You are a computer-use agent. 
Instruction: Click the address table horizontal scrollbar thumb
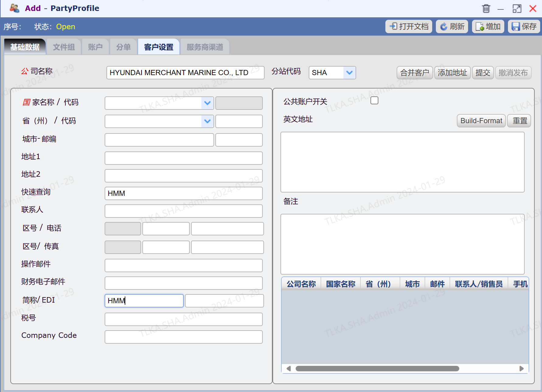377,369
